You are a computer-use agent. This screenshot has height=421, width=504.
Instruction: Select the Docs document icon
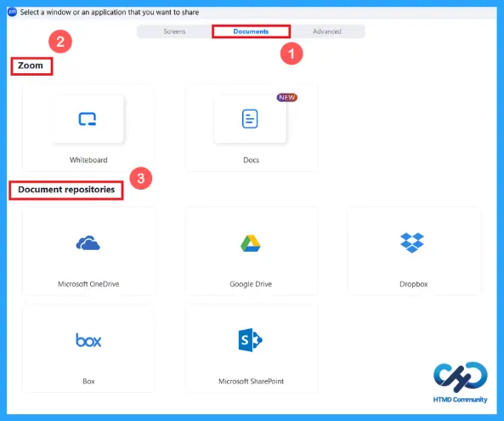coord(250,119)
